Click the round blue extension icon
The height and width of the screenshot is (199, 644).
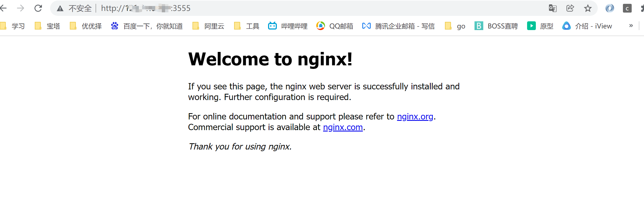(610, 8)
